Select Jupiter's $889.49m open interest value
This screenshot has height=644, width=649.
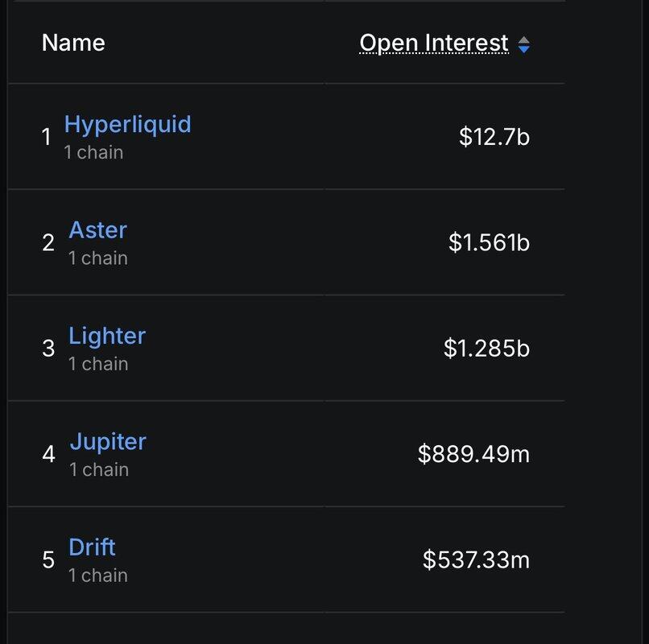[474, 454]
